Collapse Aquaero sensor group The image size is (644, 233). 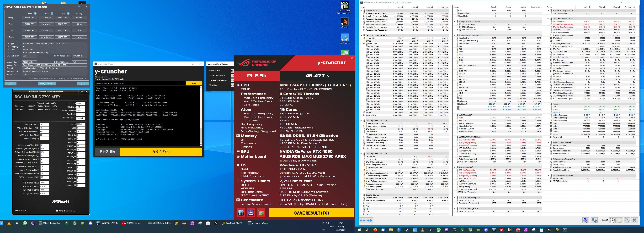point(548,104)
